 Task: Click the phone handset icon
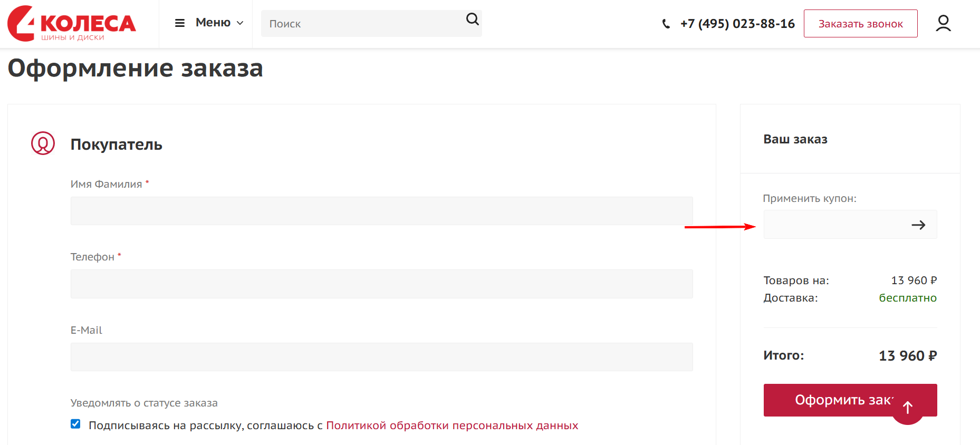(x=666, y=24)
